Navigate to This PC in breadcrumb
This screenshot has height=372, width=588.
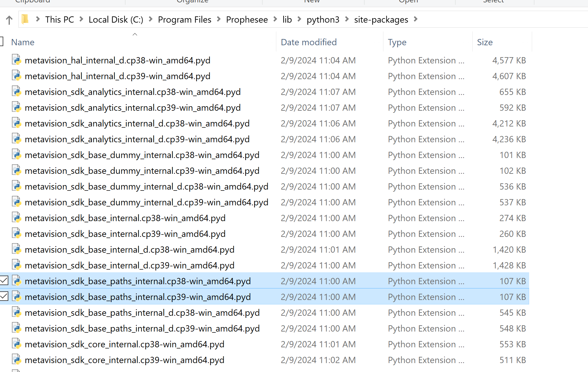[x=59, y=20]
